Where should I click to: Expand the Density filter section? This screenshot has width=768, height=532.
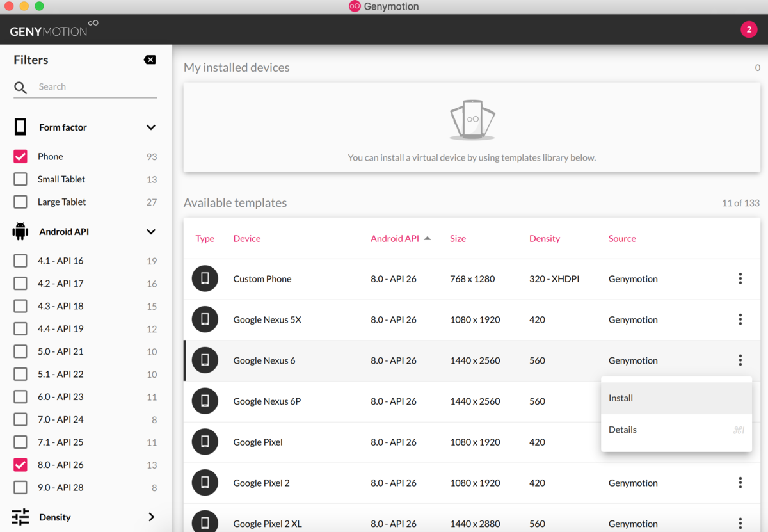[x=151, y=517]
